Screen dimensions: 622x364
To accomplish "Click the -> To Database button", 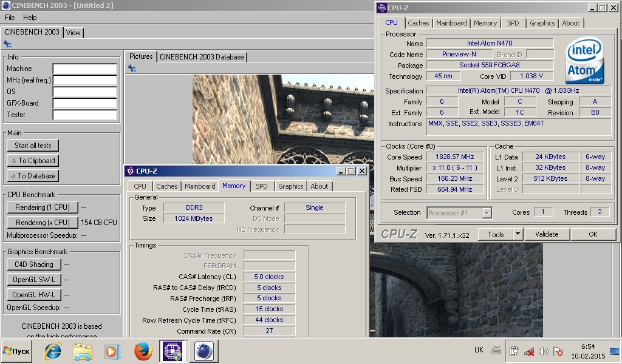I will click(33, 175).
